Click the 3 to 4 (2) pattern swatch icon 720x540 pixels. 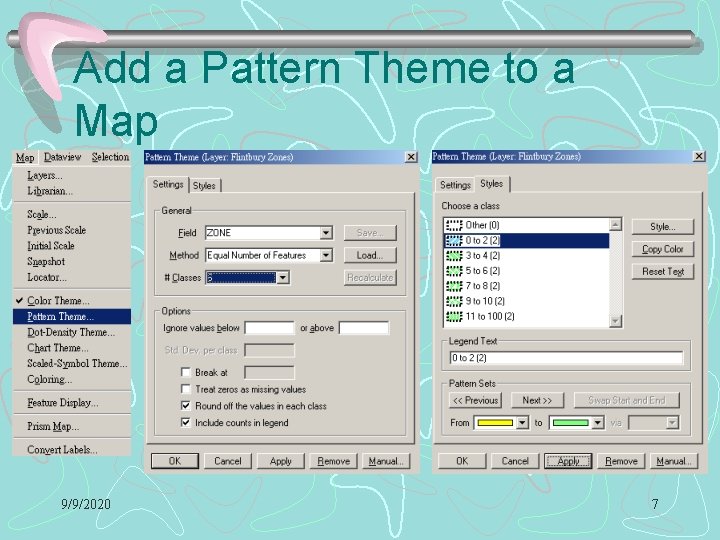pos(454,255)
